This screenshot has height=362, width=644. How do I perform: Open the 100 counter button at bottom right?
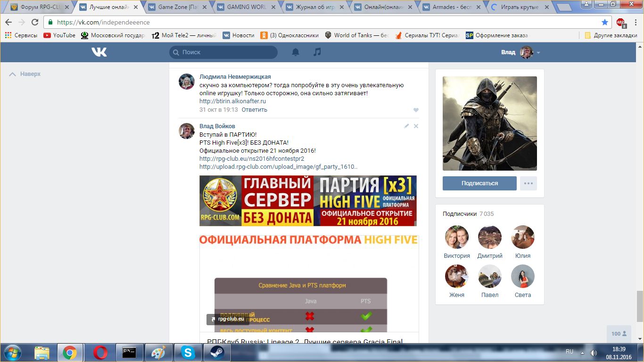pyautogui.click(x=619, y=334)
